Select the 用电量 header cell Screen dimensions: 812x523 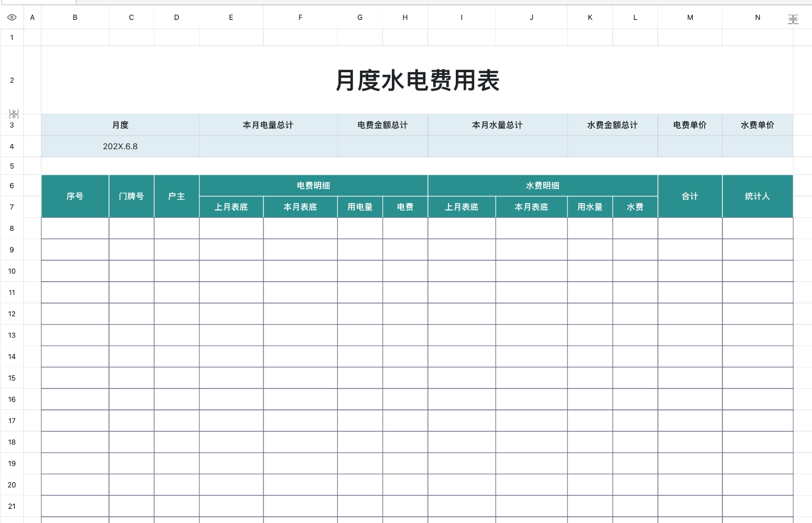360,207
